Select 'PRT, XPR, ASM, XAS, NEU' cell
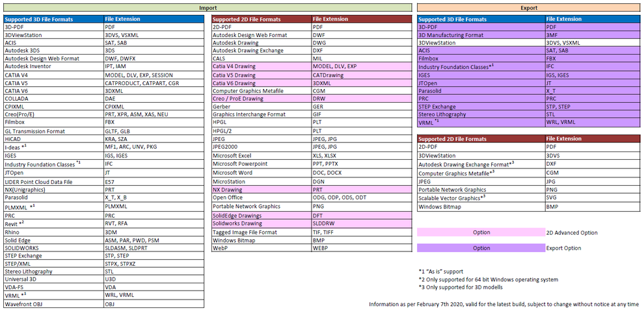644x310 pixels. click(154, 114)
